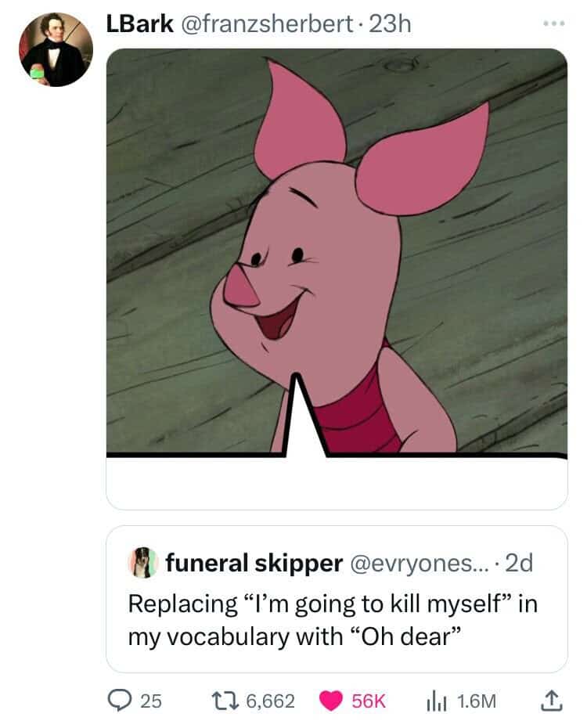587x728 pixels.
Task: Click the 56K likes count
Action: 369,701
